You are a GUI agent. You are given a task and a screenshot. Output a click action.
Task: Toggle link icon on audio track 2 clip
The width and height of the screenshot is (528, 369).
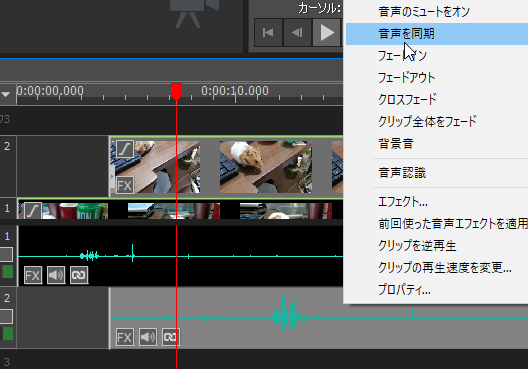(171, 337)
